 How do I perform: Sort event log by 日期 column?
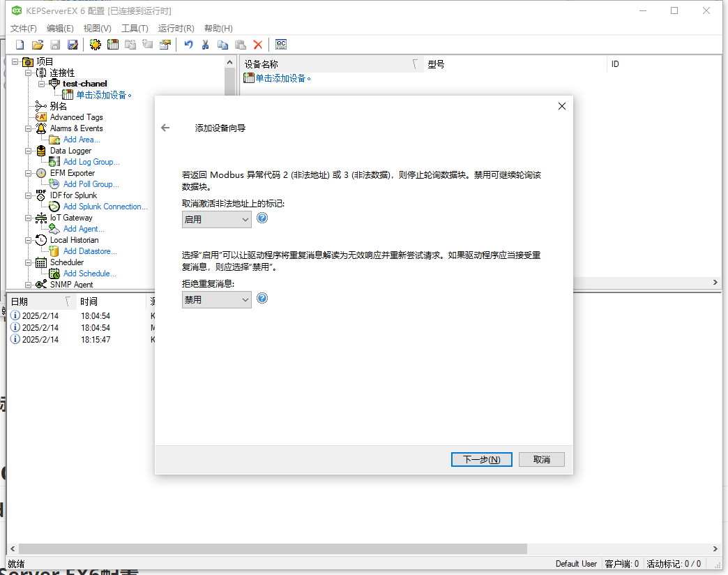coord(42,301)
